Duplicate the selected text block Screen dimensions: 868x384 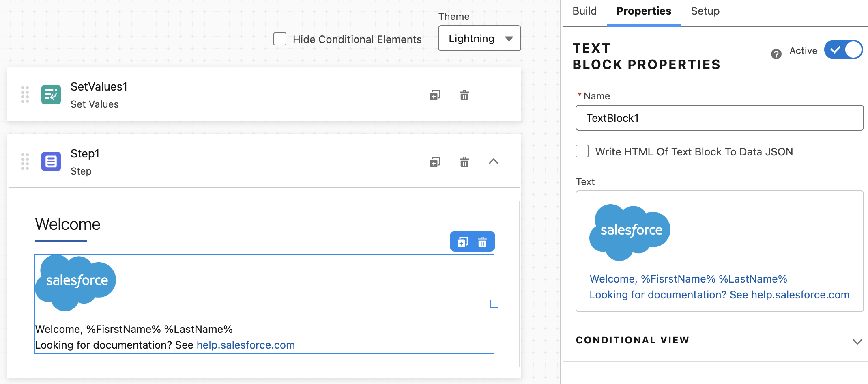pos(462,242)
